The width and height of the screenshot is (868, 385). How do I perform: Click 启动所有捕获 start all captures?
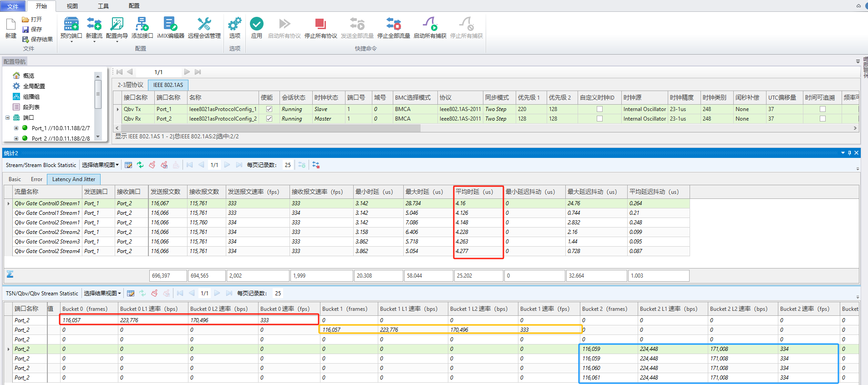(430, 28)
